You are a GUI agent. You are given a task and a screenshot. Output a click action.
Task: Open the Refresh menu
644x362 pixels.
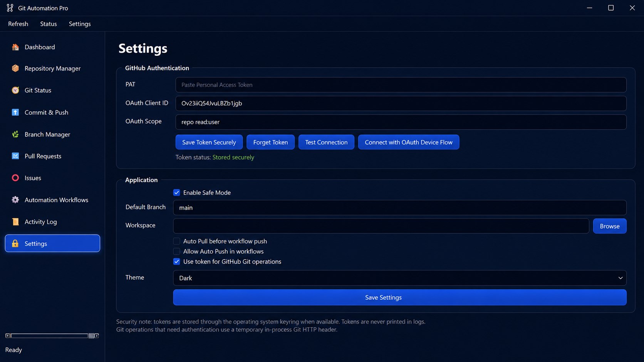[18, 24]
